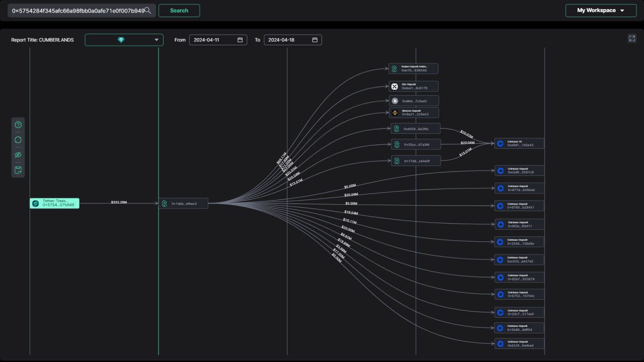
Task: Click the Tether: Treas... node label
Action: (55, 201)
